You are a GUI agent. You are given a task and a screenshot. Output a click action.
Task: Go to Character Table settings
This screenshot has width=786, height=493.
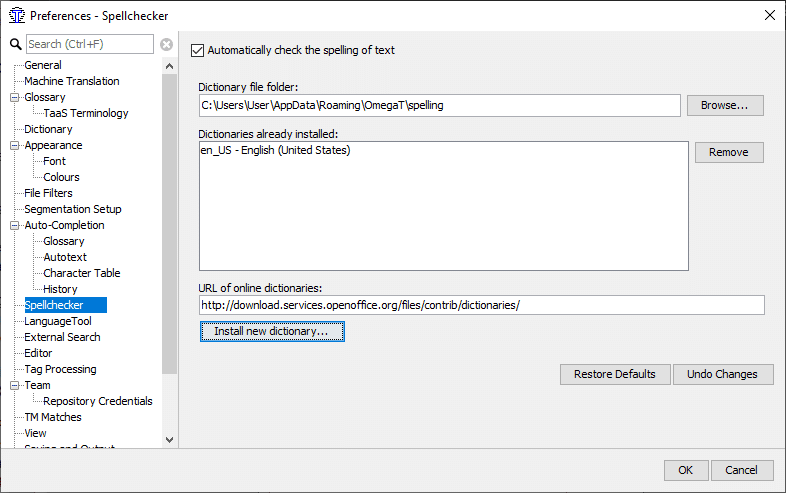(x=81, y=273)
